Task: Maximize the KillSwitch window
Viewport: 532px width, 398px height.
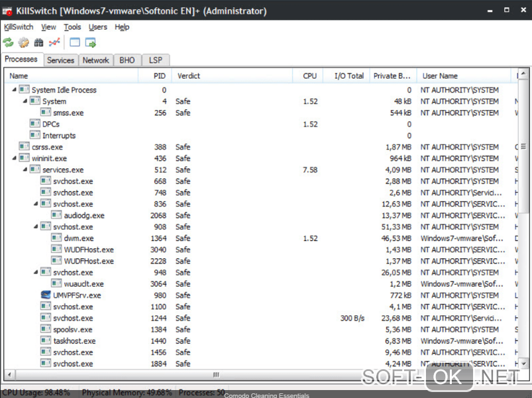Action: (507, 10)
